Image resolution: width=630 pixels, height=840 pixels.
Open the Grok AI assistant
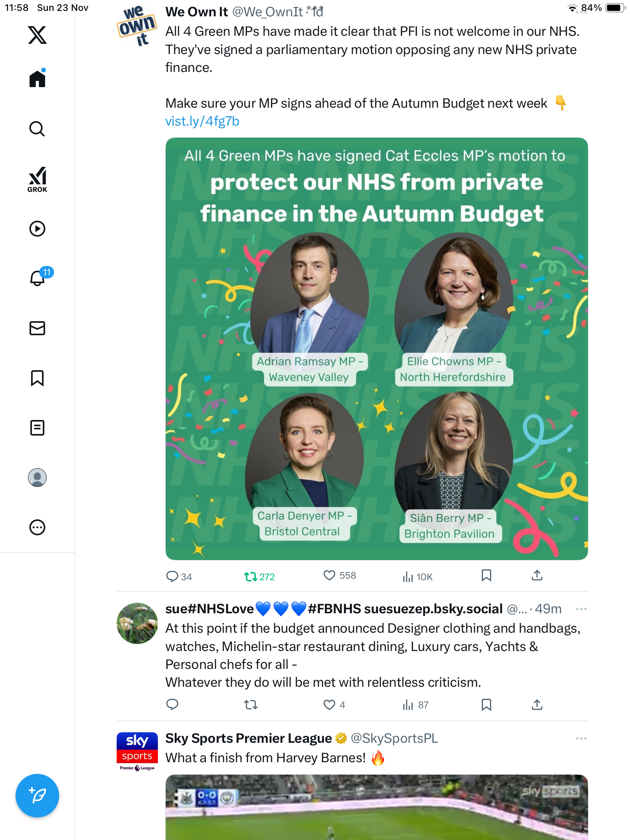click(37, 179)
